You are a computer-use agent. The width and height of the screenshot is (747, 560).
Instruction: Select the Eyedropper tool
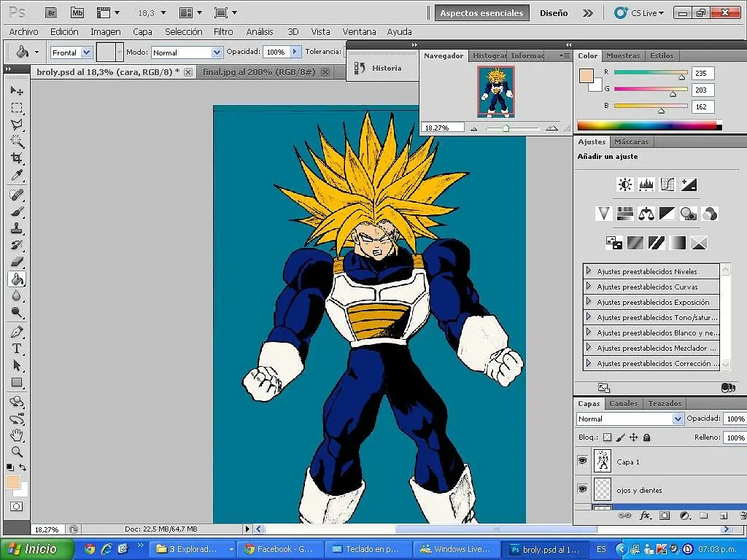[17, 175]
